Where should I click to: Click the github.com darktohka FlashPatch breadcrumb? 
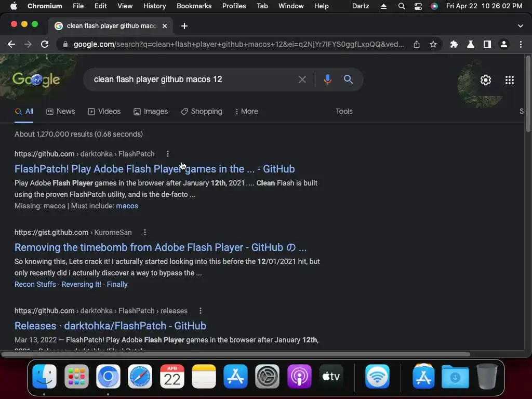click(x=85, y=154)
